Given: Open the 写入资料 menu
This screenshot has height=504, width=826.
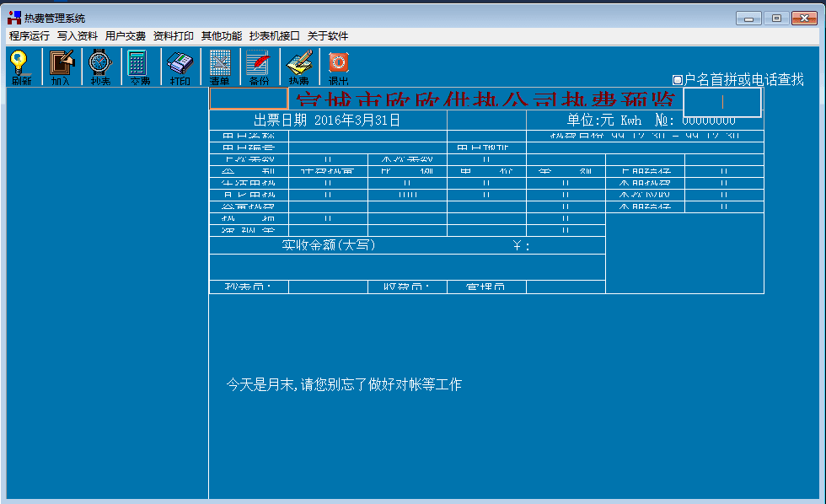Looking at the screenshot, I should (x=78, y=36).
